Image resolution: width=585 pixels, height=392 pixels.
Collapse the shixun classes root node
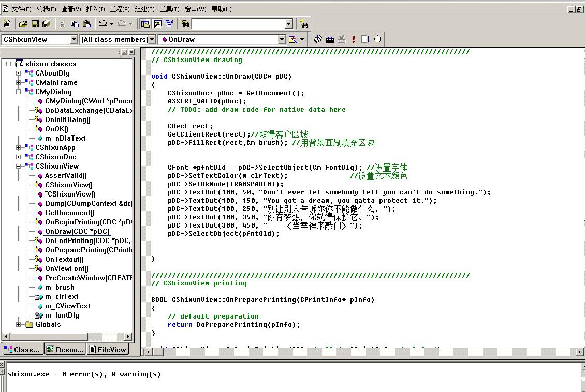tap(8, 64)
